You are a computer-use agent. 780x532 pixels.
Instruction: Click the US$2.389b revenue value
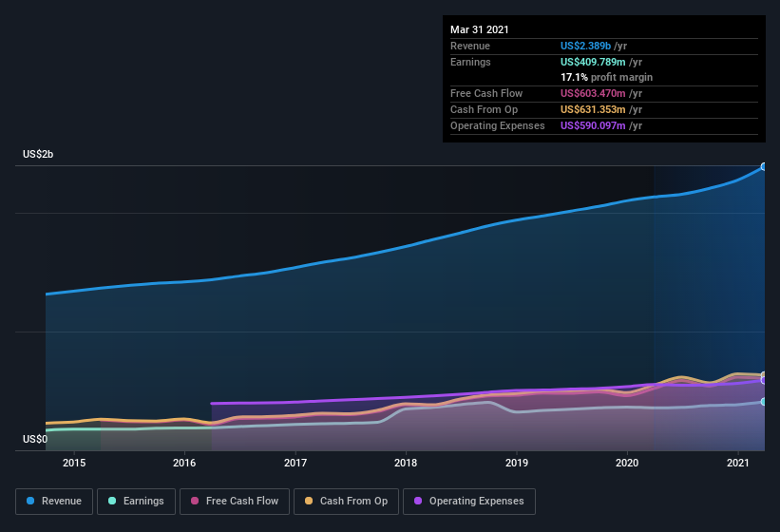[x=585, y=46]
